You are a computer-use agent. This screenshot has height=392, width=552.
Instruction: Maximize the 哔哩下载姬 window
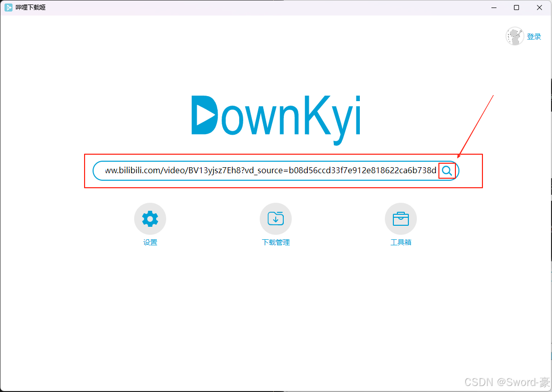[x=516, y=8]
